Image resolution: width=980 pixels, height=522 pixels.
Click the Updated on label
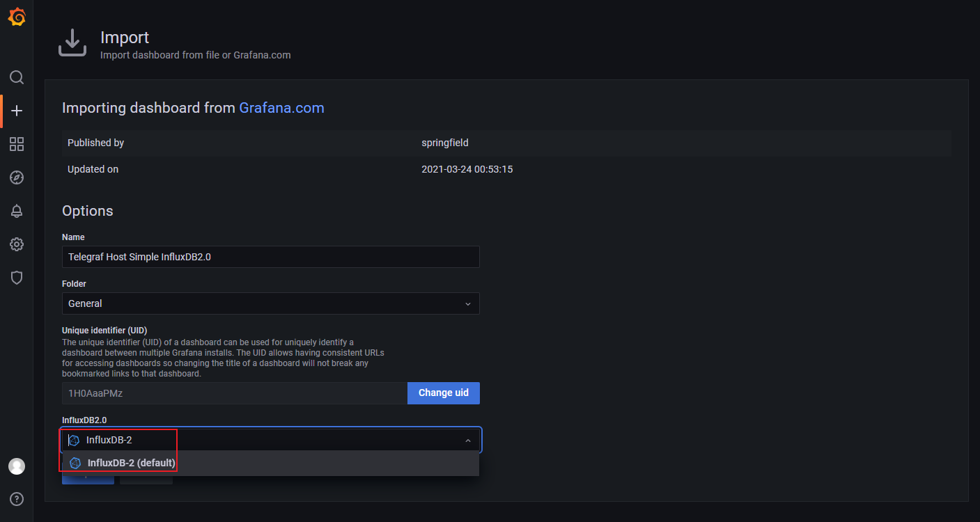(x=93, y=169)
